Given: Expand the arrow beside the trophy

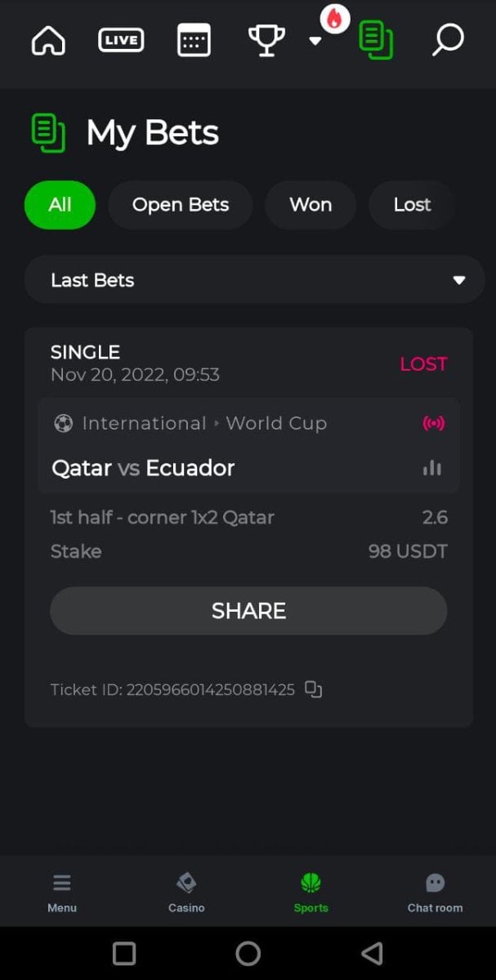Looking at the screenshot, I should click(x=315, y=41).
